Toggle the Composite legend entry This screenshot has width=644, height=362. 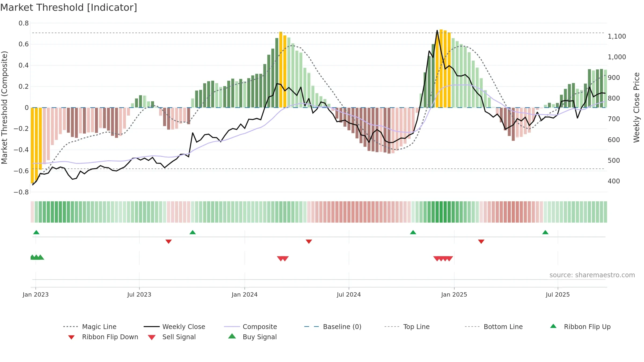point(250,327)
